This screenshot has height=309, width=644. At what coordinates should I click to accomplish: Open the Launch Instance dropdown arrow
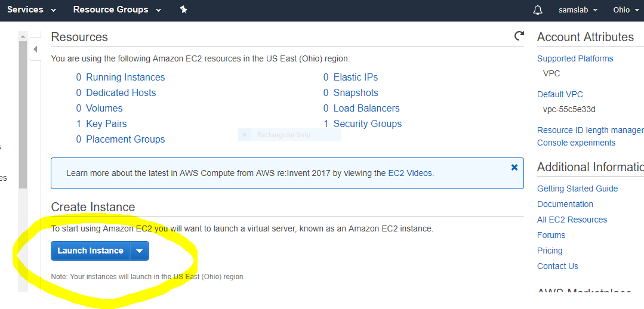click(x=140, y=251)
